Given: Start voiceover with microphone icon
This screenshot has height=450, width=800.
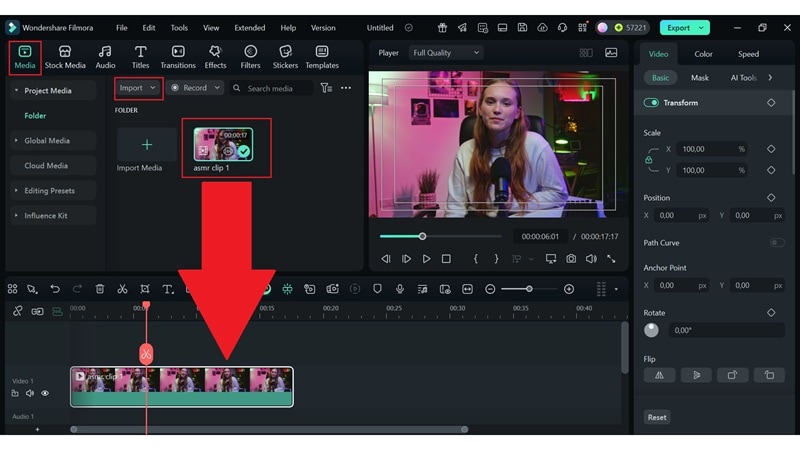Looking at the screenshot, I should point(400,289).
